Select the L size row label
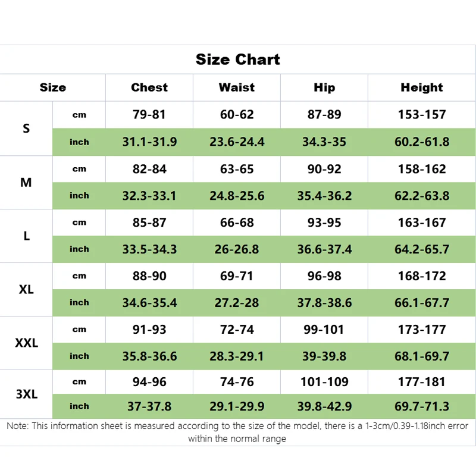Image resolution: width=476 pixels, height=476 pixels. coord(26,236)
